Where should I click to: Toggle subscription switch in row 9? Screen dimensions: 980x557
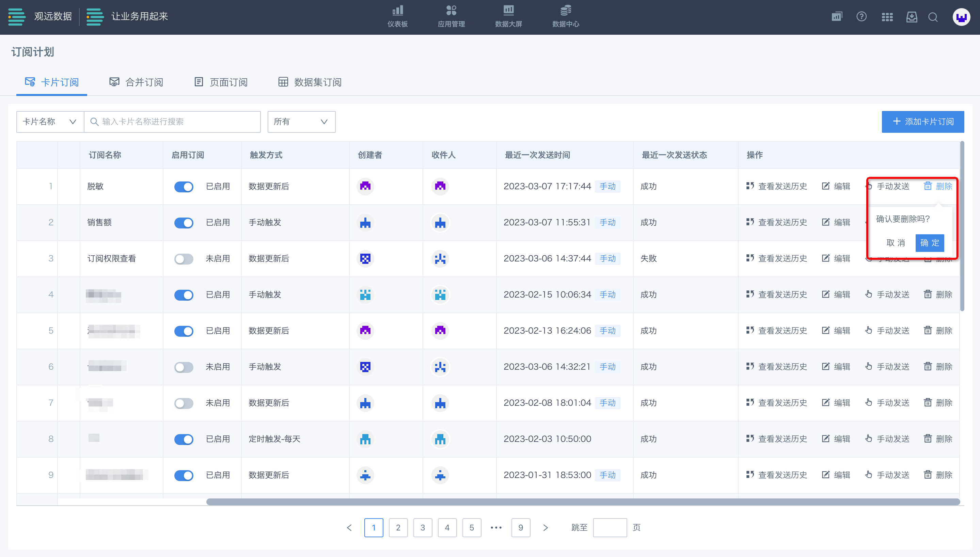click(184, 476)
